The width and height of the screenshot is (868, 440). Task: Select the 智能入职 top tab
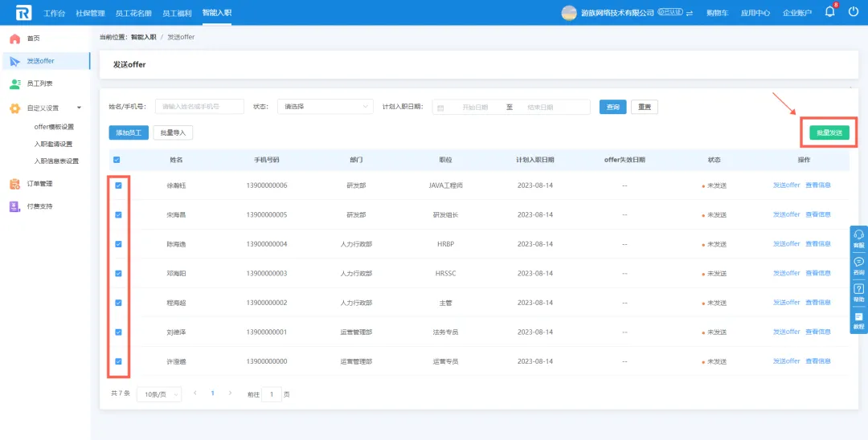point(217,13)
